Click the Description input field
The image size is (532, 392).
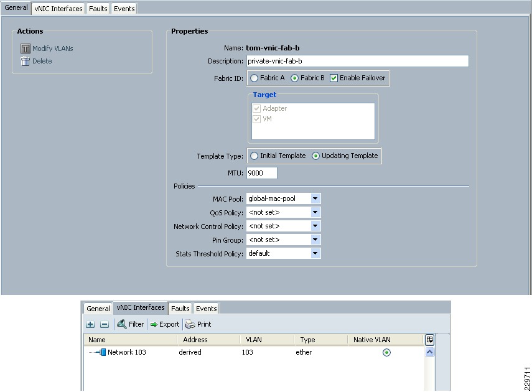pyautogui.click(x=358, y=61)
